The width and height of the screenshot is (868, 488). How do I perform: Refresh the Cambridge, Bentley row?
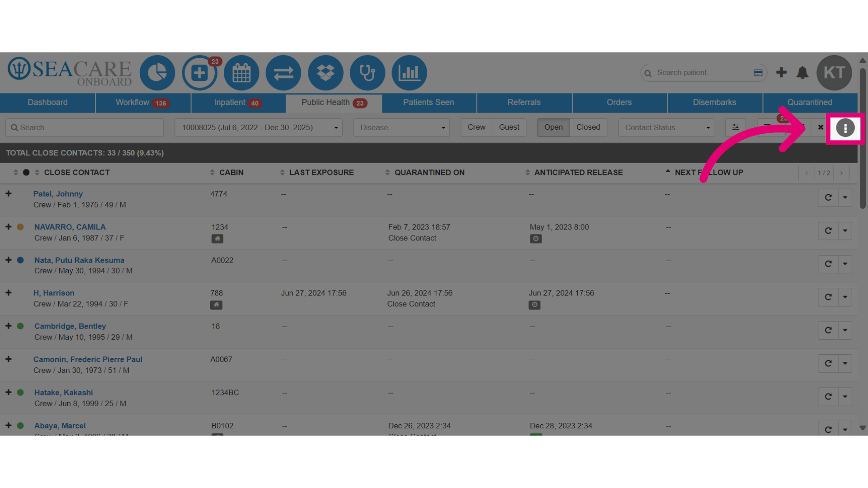828,330
